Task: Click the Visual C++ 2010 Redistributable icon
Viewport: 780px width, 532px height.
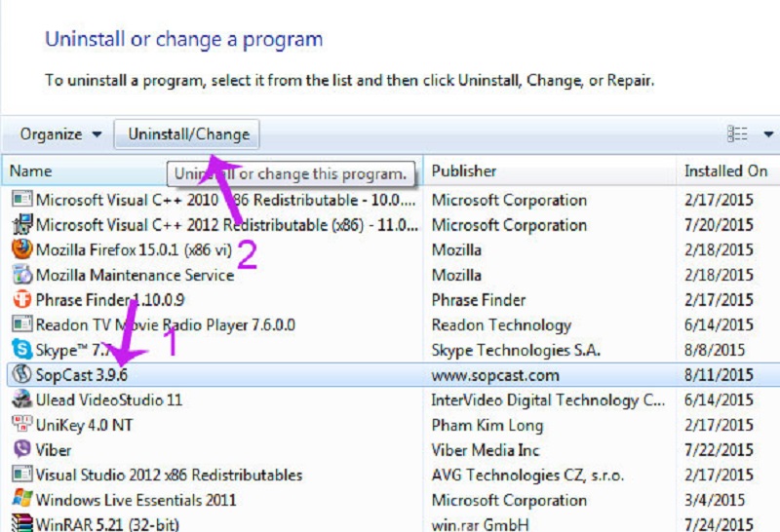Action: (21, 200)
